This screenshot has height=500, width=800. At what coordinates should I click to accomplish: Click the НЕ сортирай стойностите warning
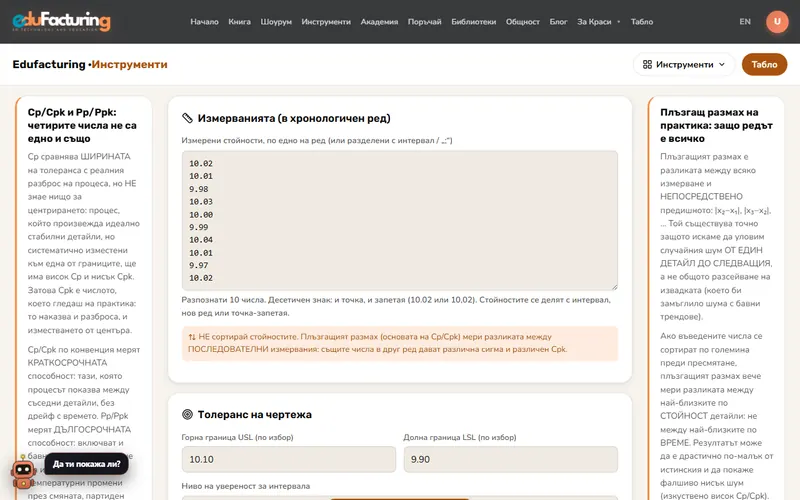(399, 343)
